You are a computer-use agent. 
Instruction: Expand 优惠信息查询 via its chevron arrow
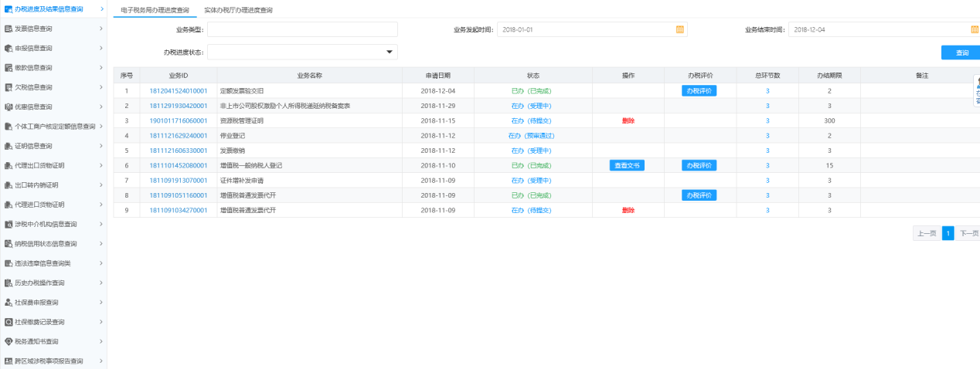[x=101, y=107]
